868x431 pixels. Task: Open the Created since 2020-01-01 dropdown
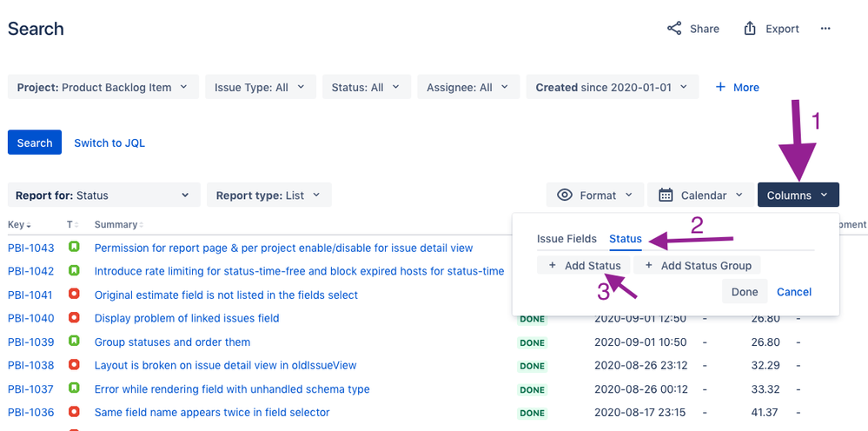613,88
